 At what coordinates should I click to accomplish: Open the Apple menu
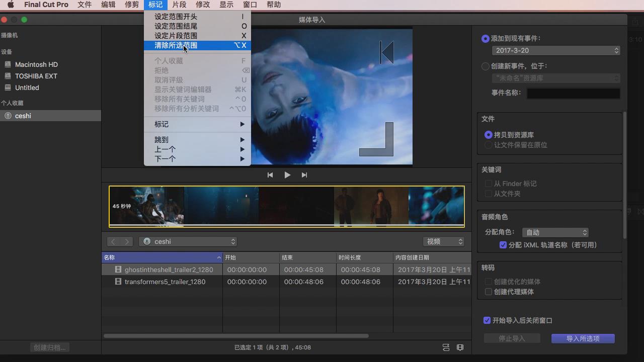coord(11,5)
